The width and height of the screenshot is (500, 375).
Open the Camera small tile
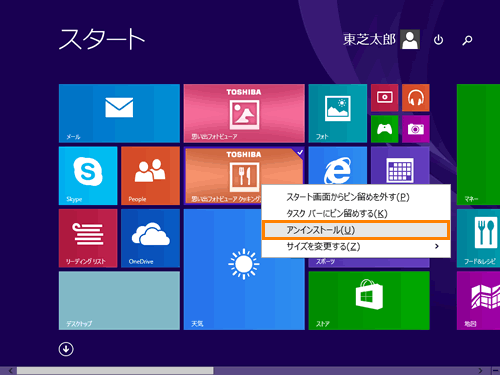(416, 129)
